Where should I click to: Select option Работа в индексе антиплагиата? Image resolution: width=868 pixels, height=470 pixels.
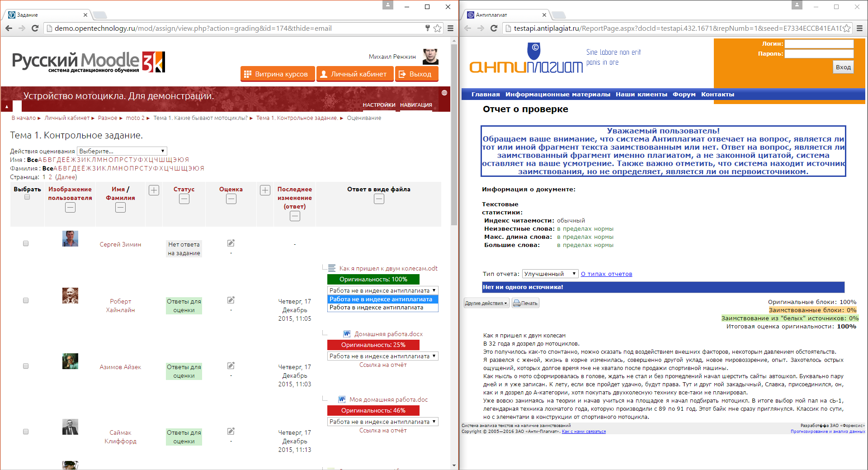pos(383,308)
